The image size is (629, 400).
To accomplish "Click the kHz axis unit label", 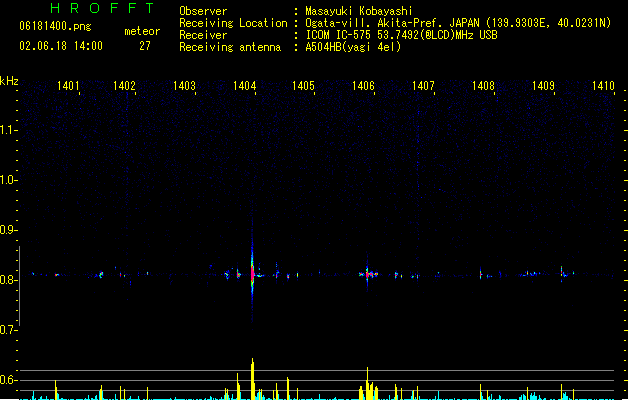I will [9, 81].
